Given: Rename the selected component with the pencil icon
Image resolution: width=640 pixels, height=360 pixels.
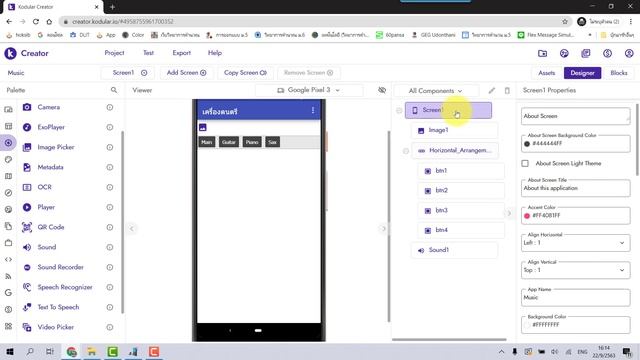Looking at the screenshot, I should (x=492, y=90).
